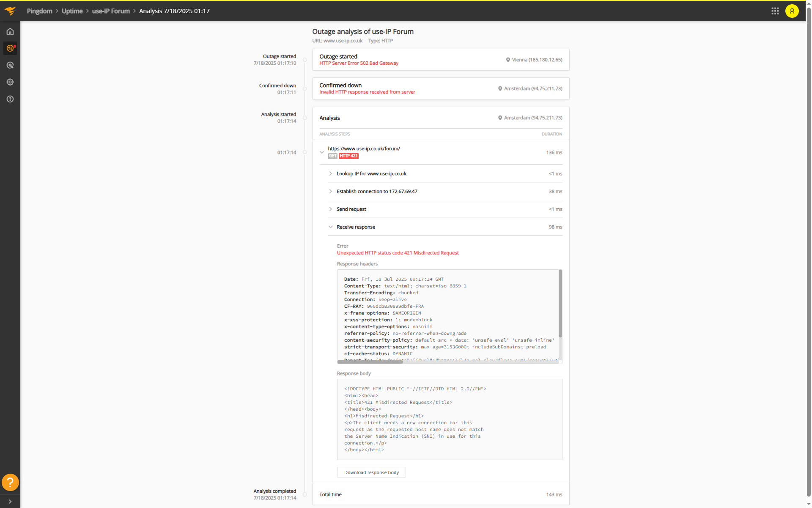The height and width of the screenshot is (508, 812).
Task: Open the Real user monitoring sidebar icon
Action: (x=10, y=65)
